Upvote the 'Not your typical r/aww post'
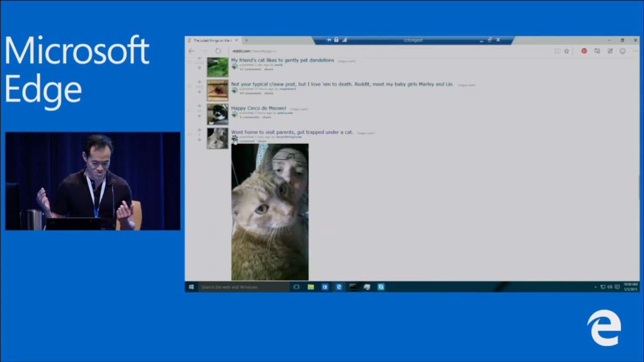644x362 pixels. click(199, 82)
